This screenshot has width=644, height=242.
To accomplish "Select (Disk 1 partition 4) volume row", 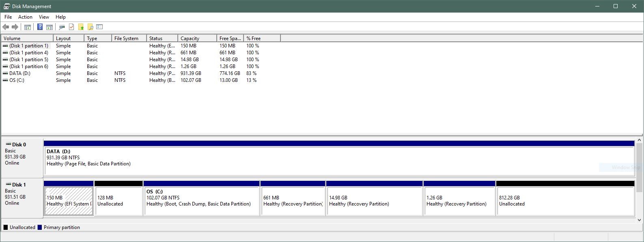I will [141, 53].
